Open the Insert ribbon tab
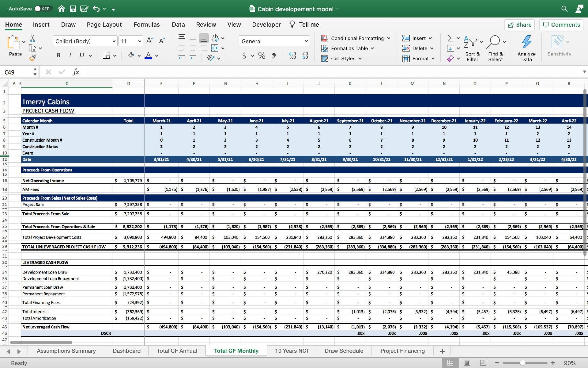 coord(41,25)
